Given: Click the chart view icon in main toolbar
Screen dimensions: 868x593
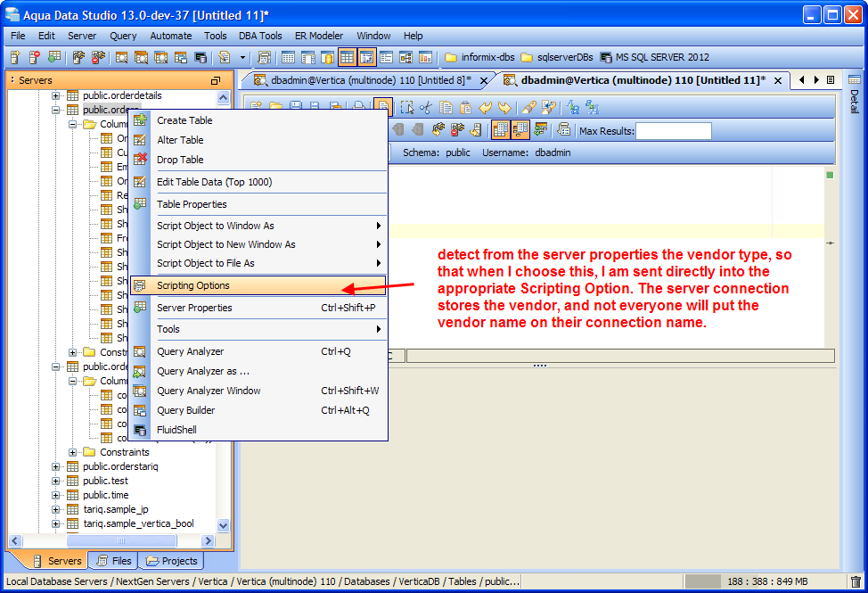Looking at the screenshot, I should point(426,57).
